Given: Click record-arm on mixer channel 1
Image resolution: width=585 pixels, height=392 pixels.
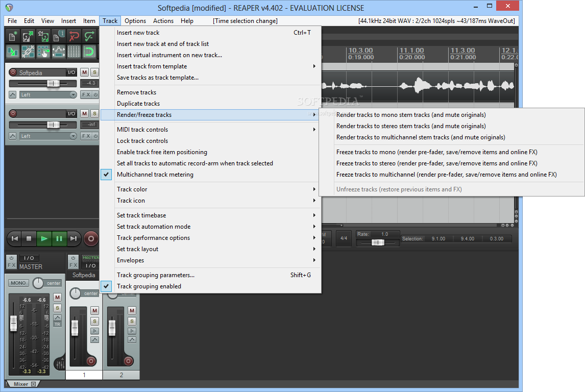Looking at the screenshot, I should click(x=91, y=361).
